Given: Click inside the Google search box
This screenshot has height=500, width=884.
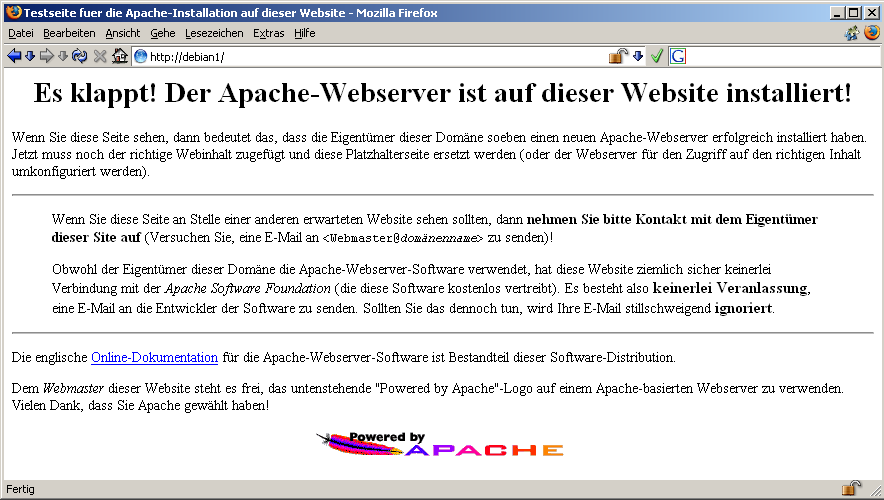Looking at the screenshot, I should coord(783,56).
